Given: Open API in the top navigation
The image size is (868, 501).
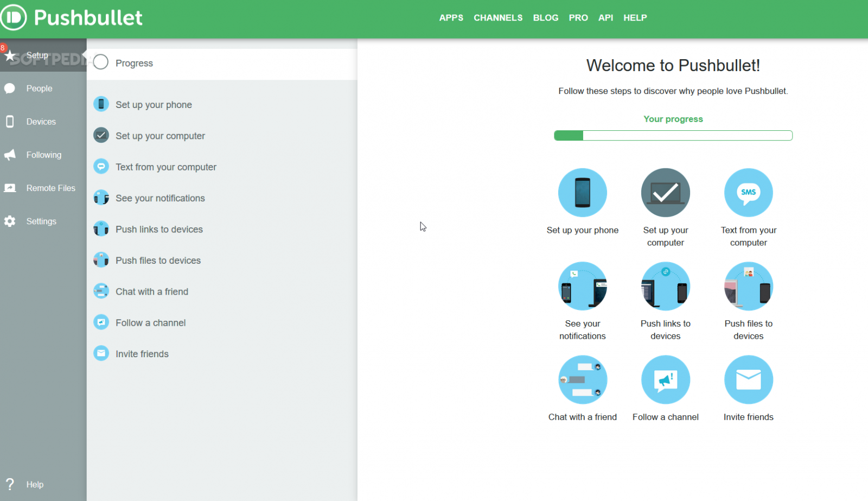Looking at the screenshot, I should pyautogui.click(x=606, y=18).
